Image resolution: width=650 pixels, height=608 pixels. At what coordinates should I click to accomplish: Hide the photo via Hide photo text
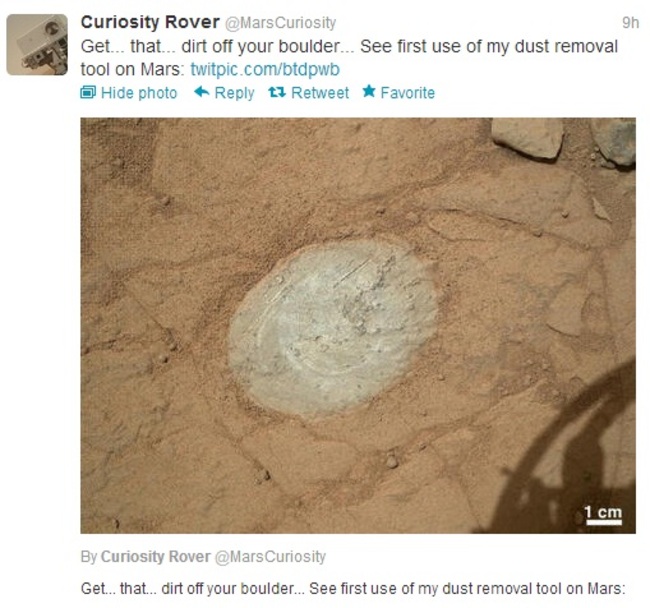point(139,93)
